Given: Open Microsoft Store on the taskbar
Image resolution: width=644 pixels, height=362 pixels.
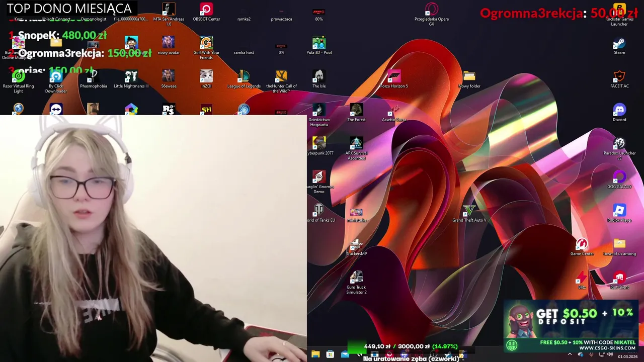Looking at the screenshot, I should point(330,354).
